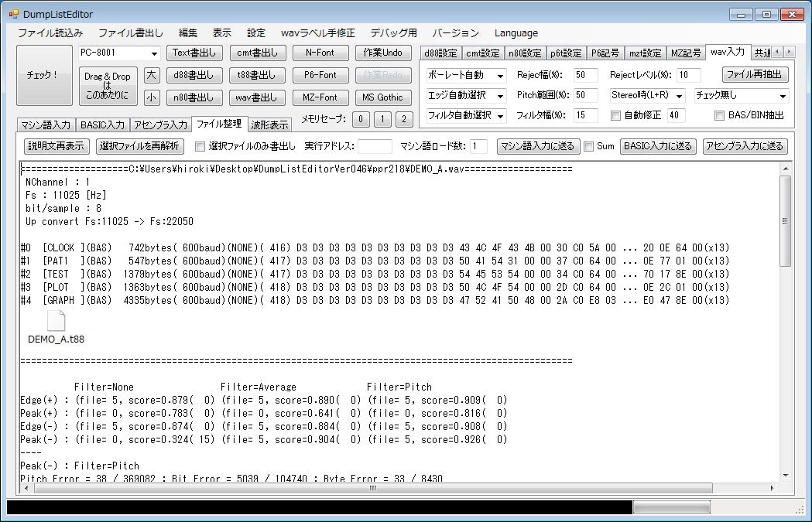
Task: Switch to the 波形表示 tab
Action: pyautogui.click(x=269, y=125)
